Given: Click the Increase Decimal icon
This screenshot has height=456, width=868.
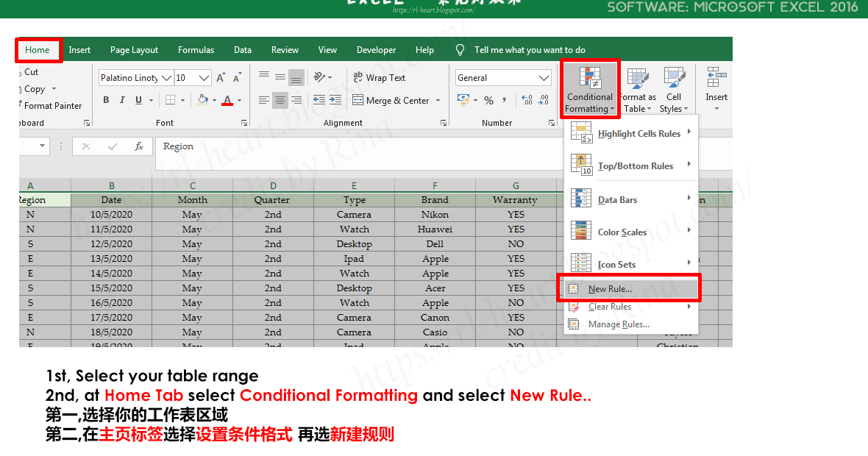Looking at the screenshot, I should pos(527,100).
